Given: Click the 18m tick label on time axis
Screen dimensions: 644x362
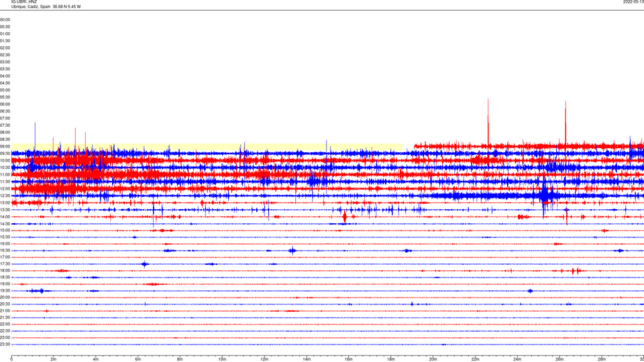Looking at the screenshot, I should (390, 359).
